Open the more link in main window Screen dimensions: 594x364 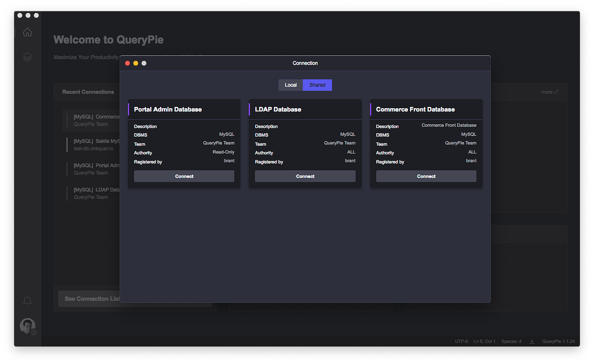click(x=550, y=92)
